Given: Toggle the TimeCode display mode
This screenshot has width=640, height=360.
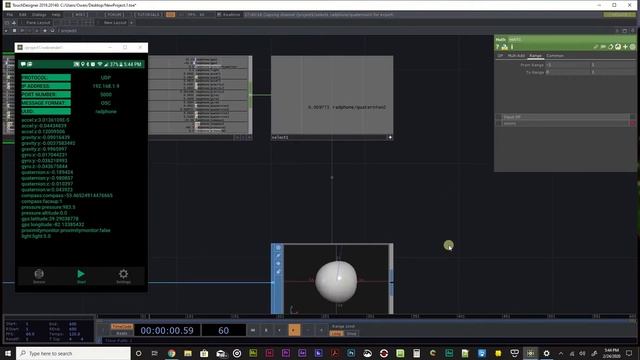Looking at the screenshot, I should 122,327.
